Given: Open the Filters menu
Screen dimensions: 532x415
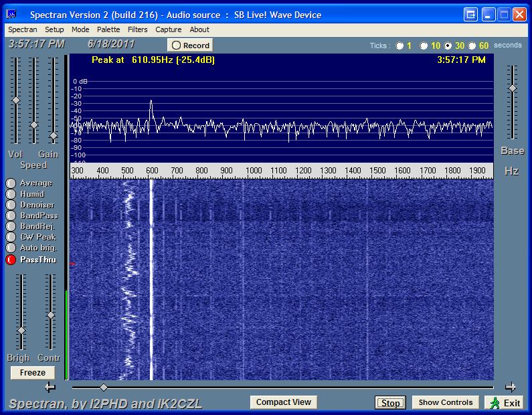Looking at the screenshot, I should point(137,29).
